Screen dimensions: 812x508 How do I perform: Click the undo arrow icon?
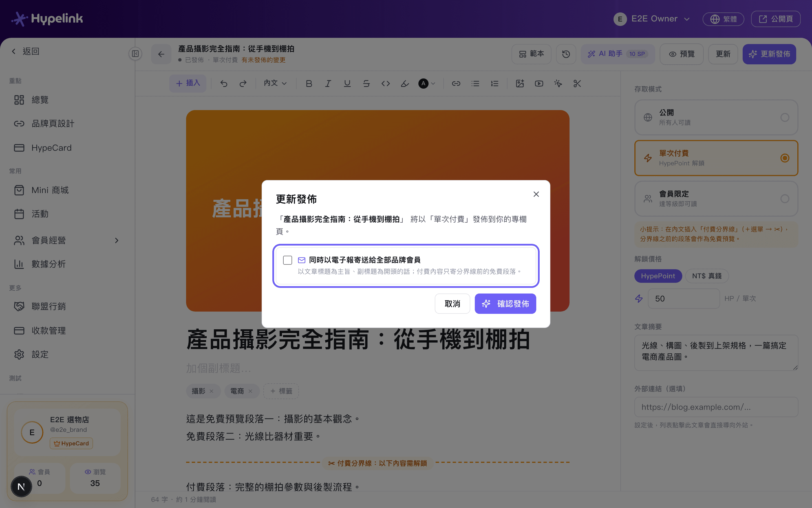pos(224,83)
